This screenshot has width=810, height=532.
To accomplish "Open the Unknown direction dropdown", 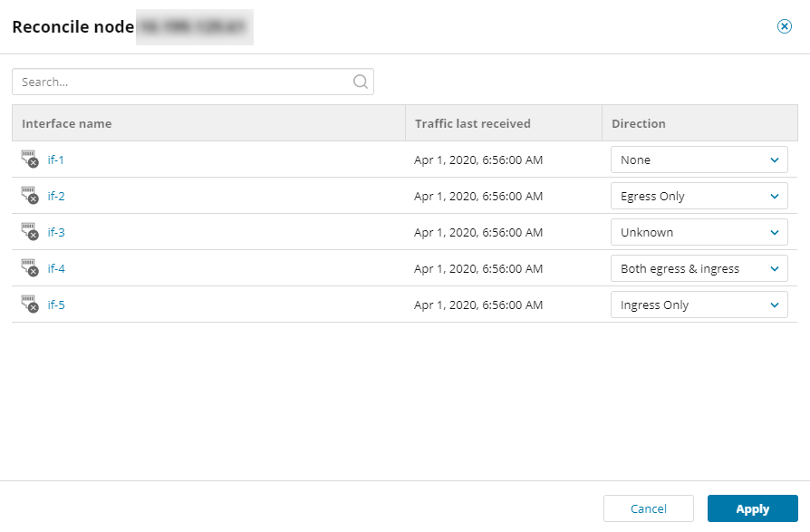I will pyautogui.click(x=699, y=232).
